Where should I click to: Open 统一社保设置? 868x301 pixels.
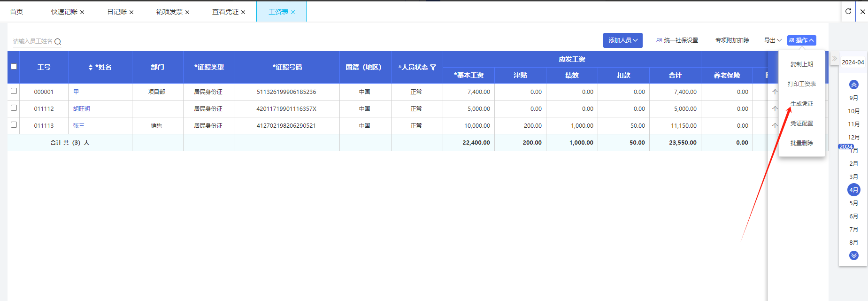pos(677,40)
